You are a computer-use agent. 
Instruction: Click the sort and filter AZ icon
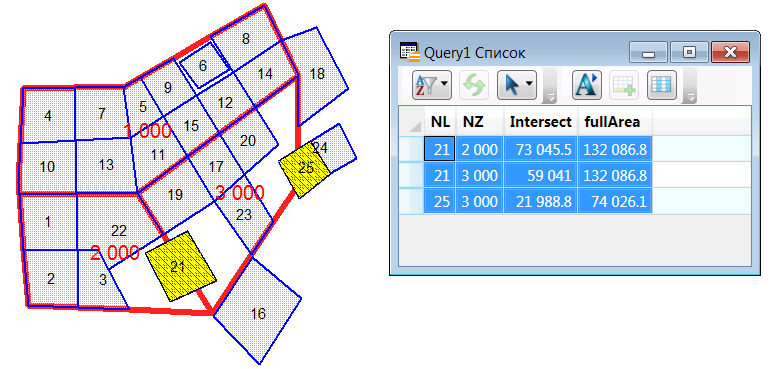click(x=426, y=86)
